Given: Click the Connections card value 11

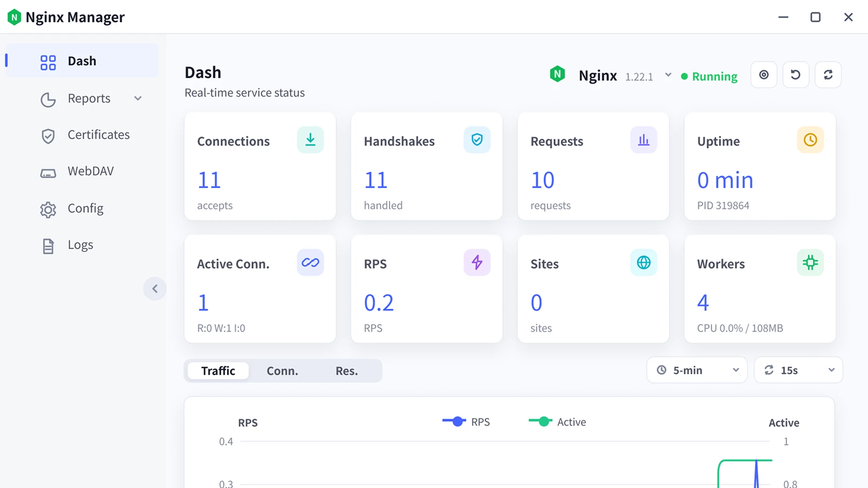Looking at the screenshot, I should [209, 180].
